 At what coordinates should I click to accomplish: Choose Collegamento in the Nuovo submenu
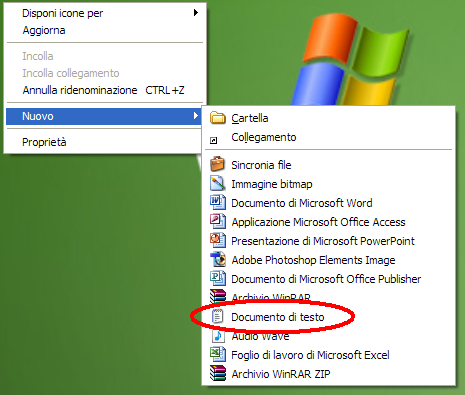[x=264, y=137]
